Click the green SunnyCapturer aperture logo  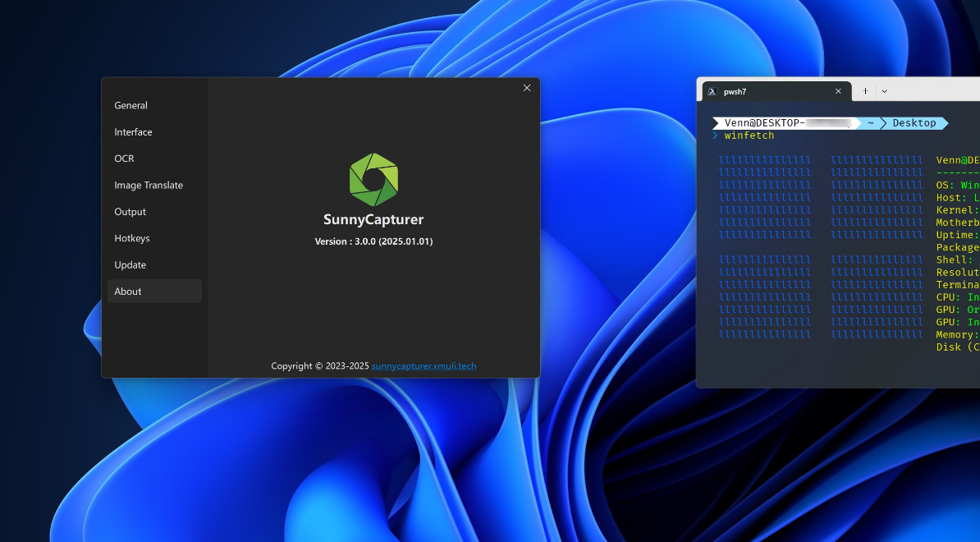[x=373, y=179]
